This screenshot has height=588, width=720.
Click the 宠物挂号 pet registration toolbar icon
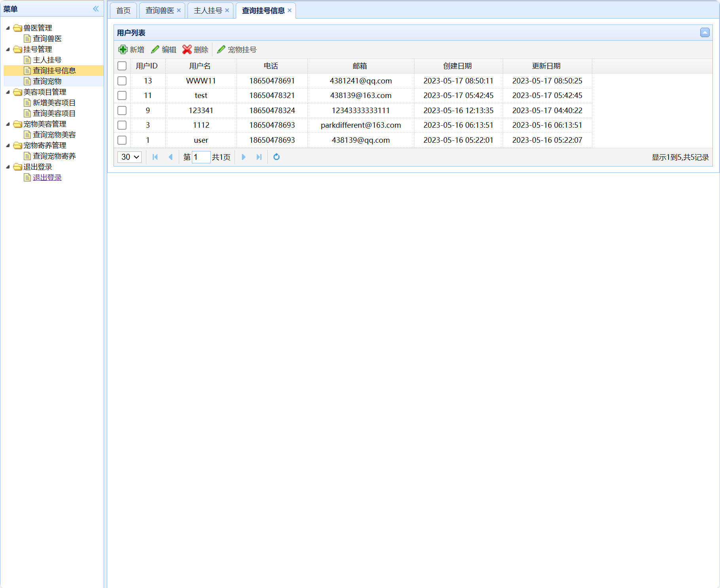tap(221, 49)
